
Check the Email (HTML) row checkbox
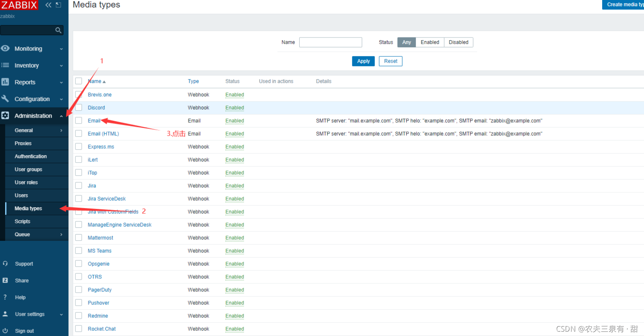[79, 133]
